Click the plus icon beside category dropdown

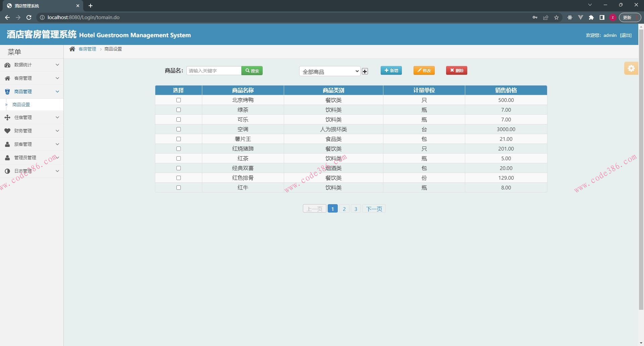tap(365, 71)
